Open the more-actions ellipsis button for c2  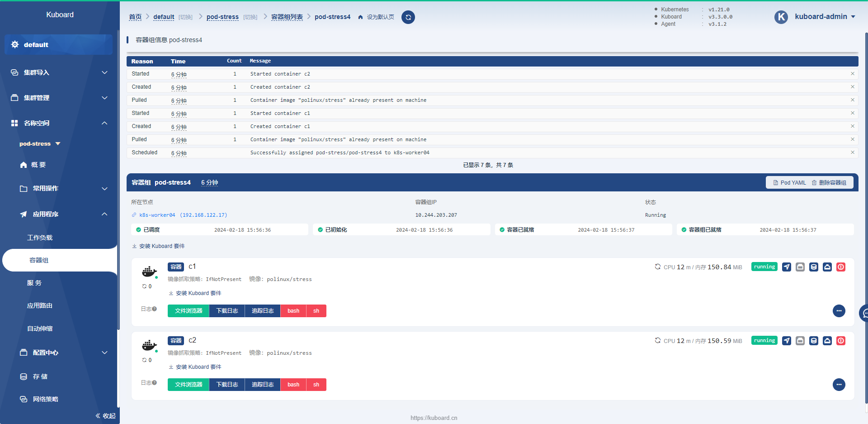839,385
